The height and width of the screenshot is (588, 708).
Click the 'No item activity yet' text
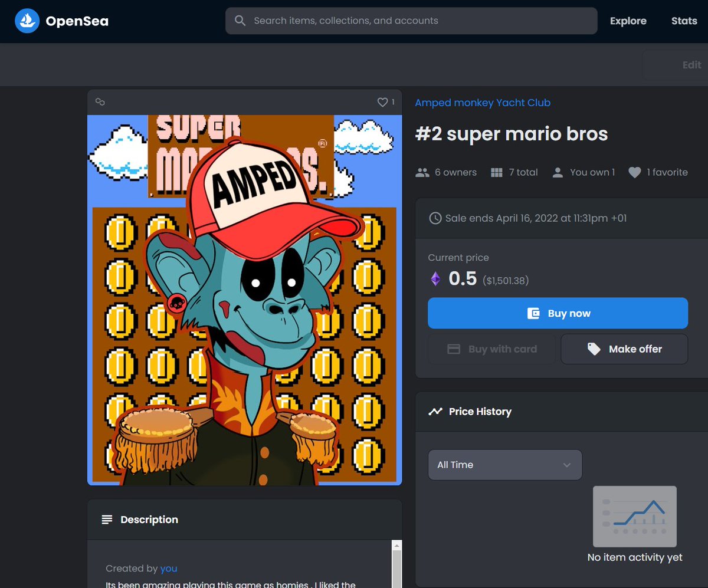point(635,557)
